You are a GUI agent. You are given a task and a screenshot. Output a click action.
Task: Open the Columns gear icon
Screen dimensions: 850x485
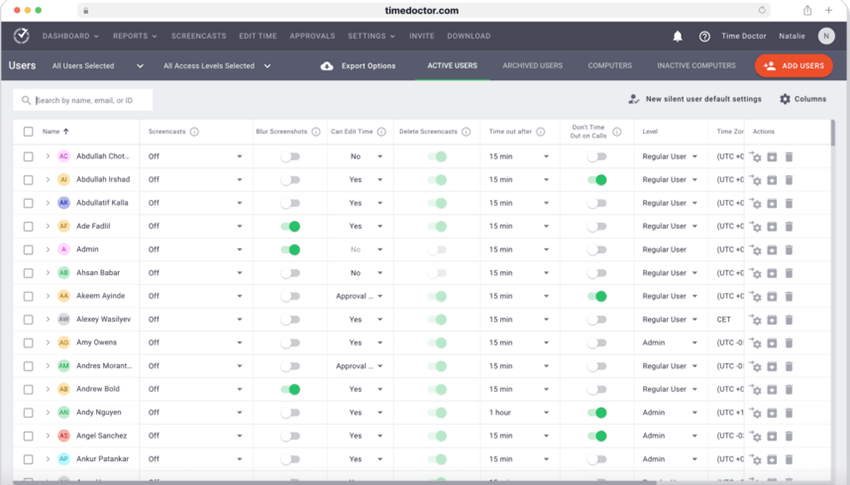click(x=785, y=99)
